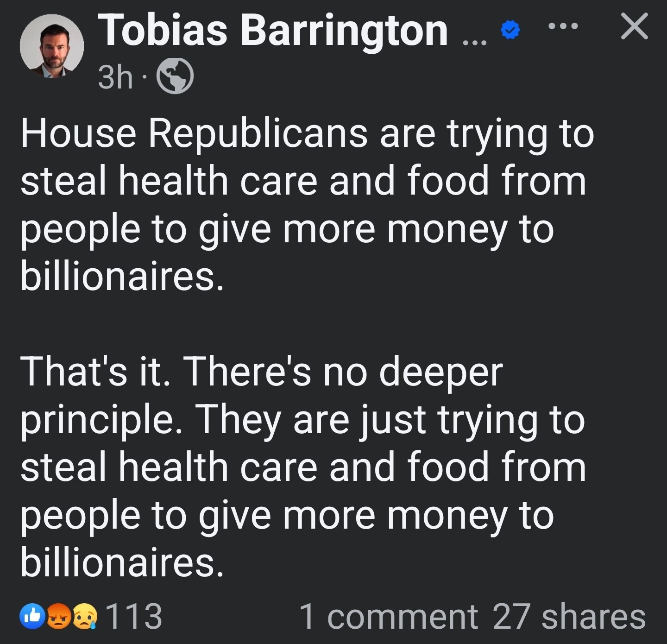Click the line starting 'House Republicans are trying'
The width and height of the screenshot is (667, 644).
(x=307, y=134)
